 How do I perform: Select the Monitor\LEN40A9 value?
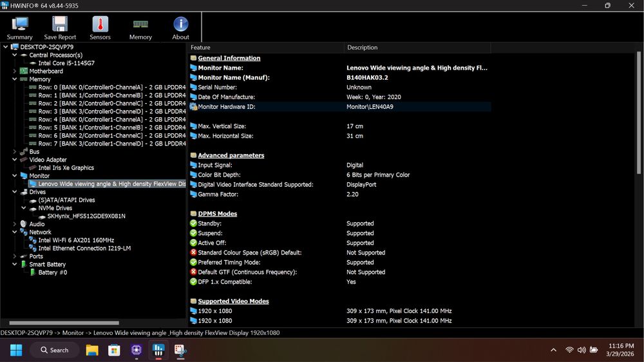click(x=370, y=106)
